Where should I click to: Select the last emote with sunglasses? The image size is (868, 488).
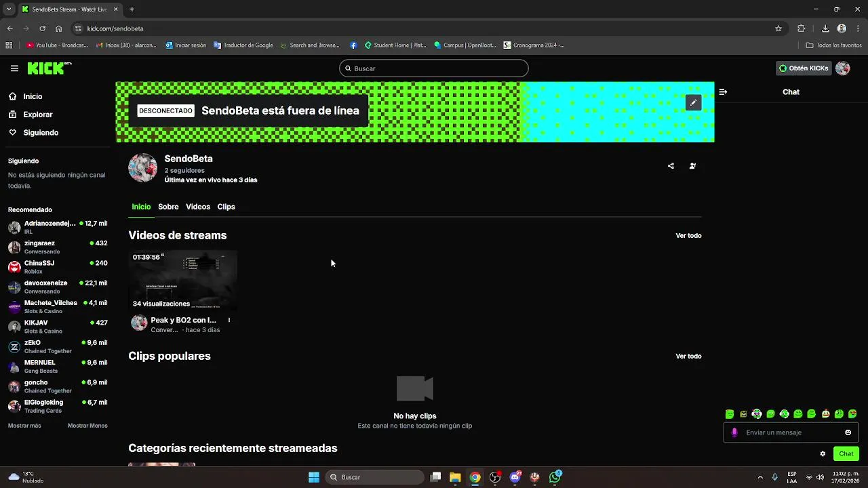click(x=852, y=413)
